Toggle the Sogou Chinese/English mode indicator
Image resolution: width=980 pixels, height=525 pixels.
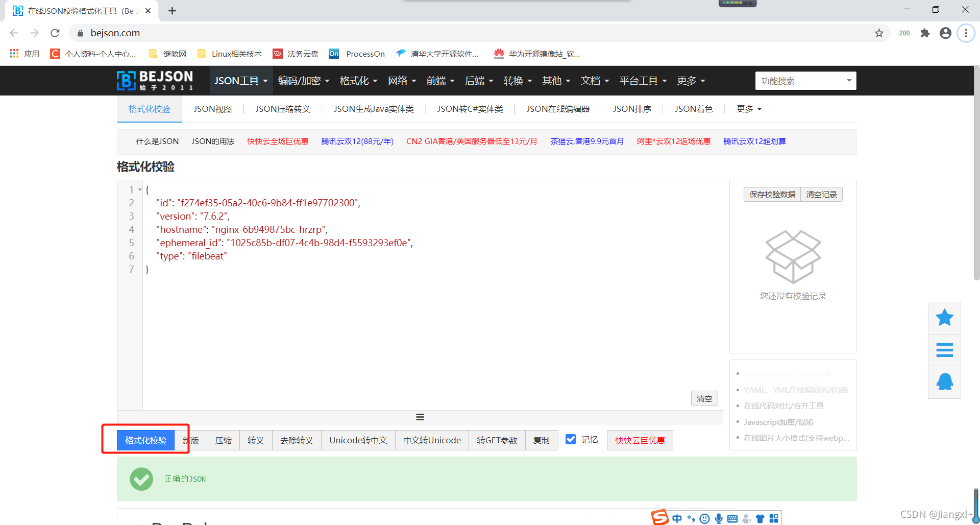pyautogui.click(x=677, y=519)
